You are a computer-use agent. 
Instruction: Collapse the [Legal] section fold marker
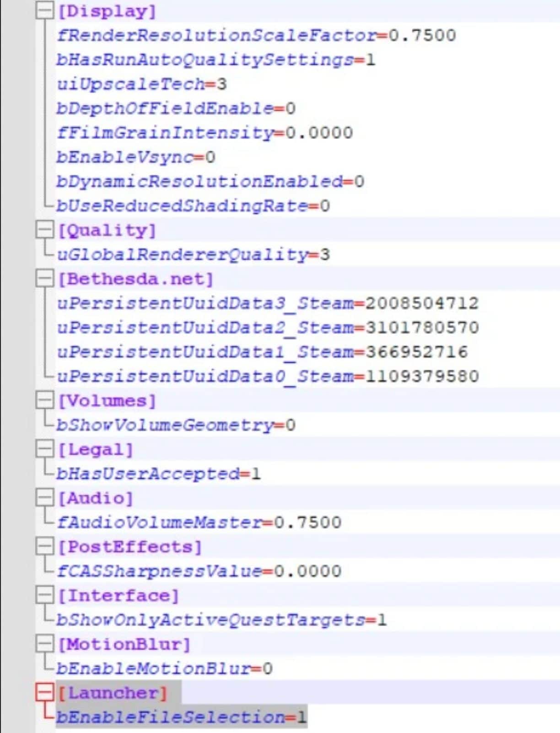tap(44, 449)
